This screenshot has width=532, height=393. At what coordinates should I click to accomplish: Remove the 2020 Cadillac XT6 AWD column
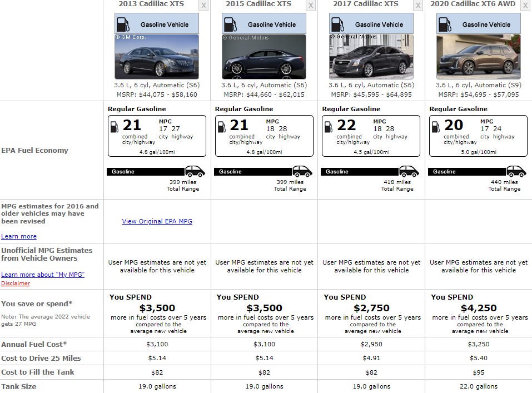[525, 6]
